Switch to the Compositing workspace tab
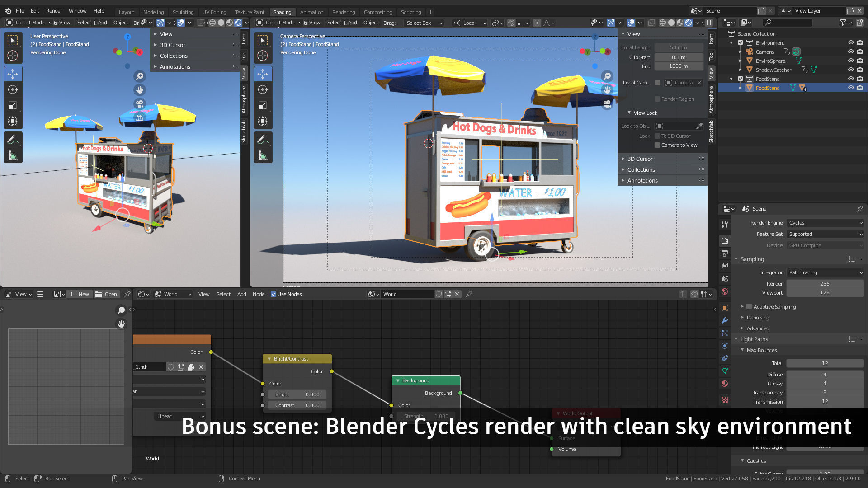868x488 pixels. [377, 12]
